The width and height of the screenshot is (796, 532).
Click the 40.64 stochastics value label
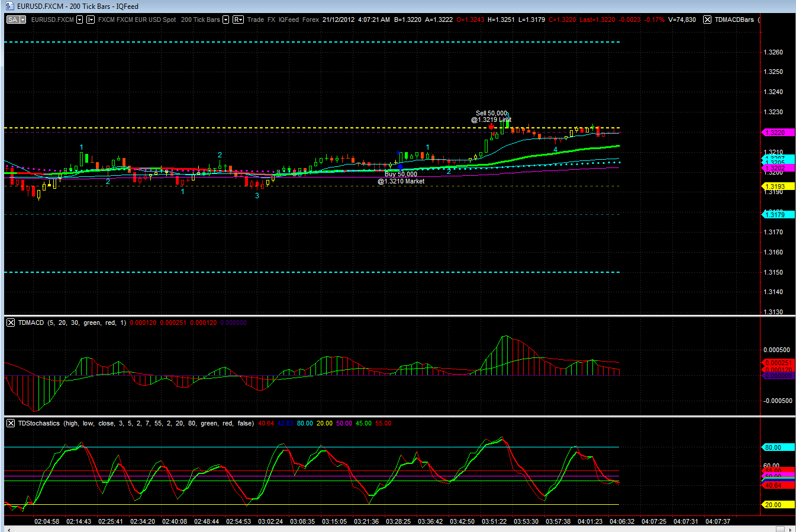(778, 485)
